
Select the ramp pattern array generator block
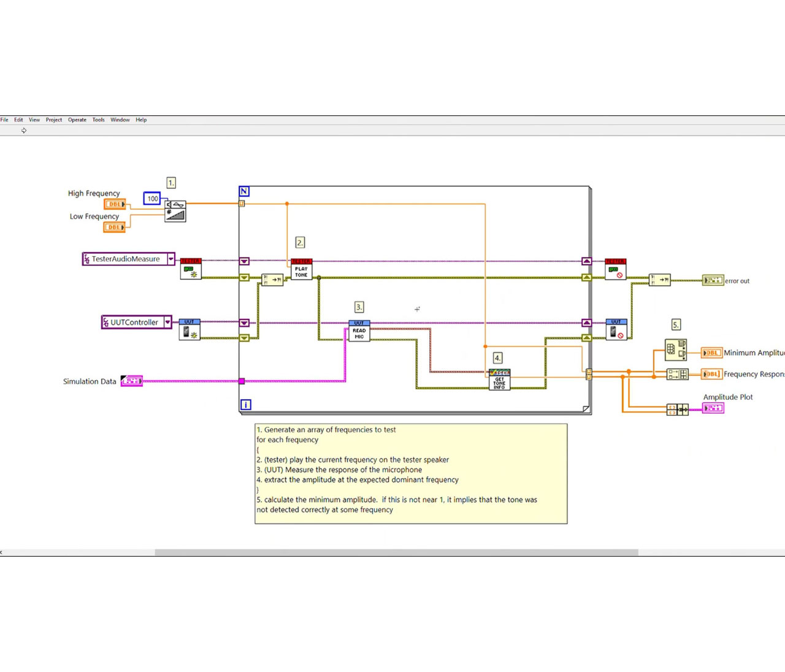175,211
